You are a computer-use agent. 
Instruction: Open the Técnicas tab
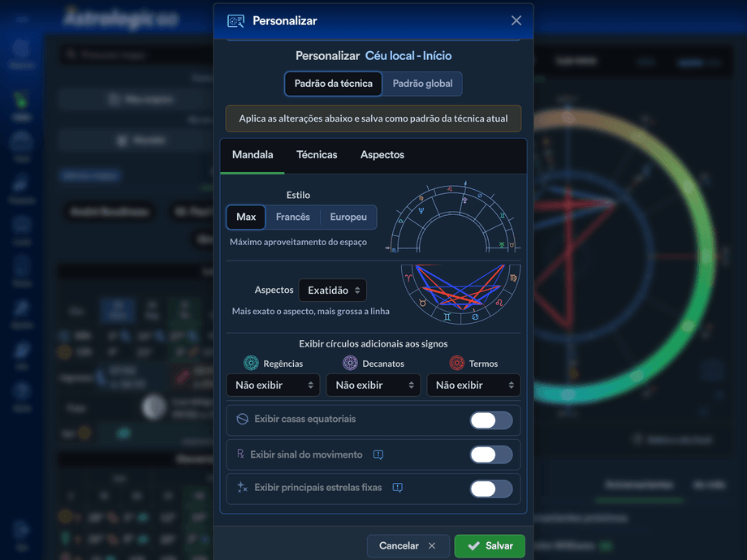click(x=317, y=155)
